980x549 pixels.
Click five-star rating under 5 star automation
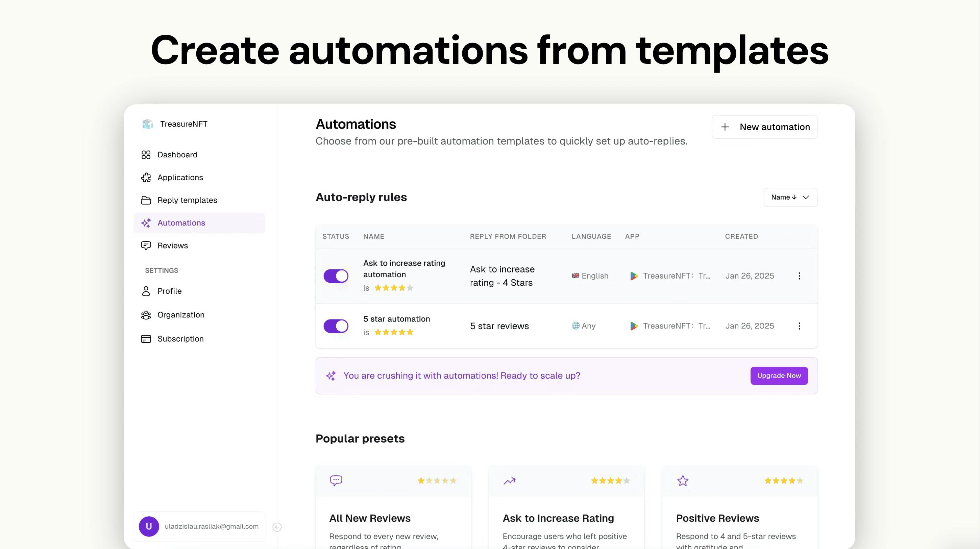(394, 332)
